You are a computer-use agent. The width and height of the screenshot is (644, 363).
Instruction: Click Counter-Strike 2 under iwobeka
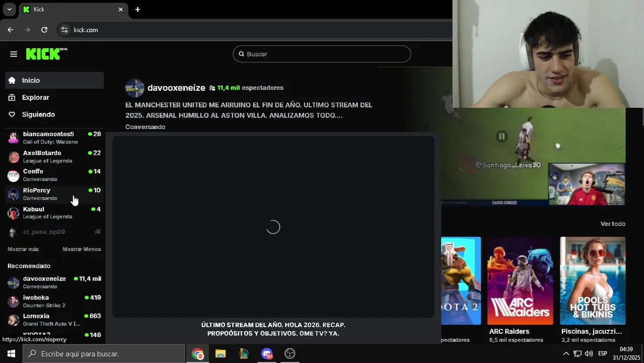click(44, 306)
